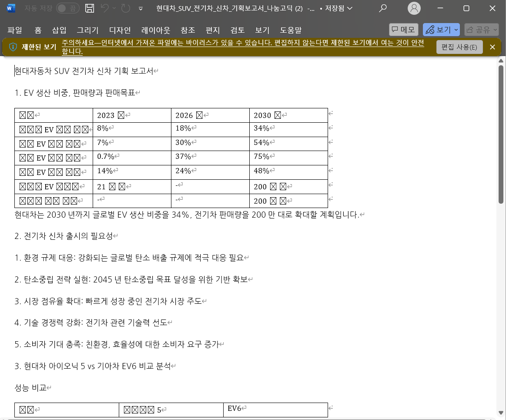Switch to the 참조 tab
This screenshot has height=420, width=506.
point(188,30)
